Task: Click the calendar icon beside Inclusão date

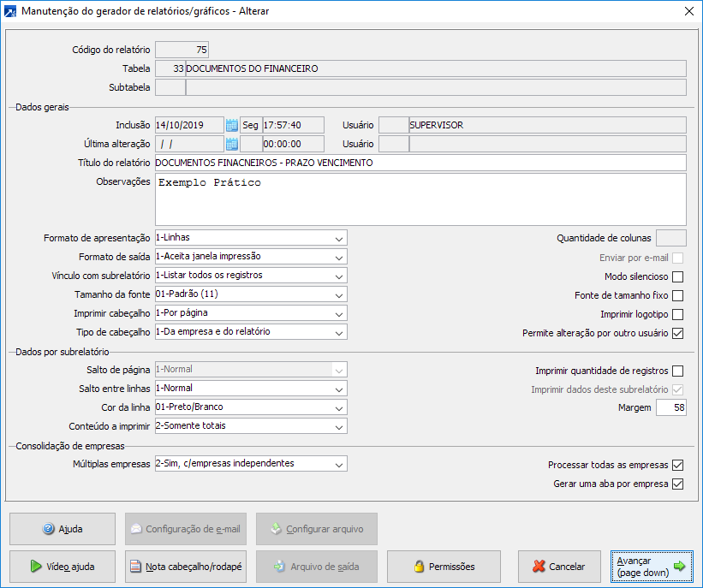Action: [231, 125]
